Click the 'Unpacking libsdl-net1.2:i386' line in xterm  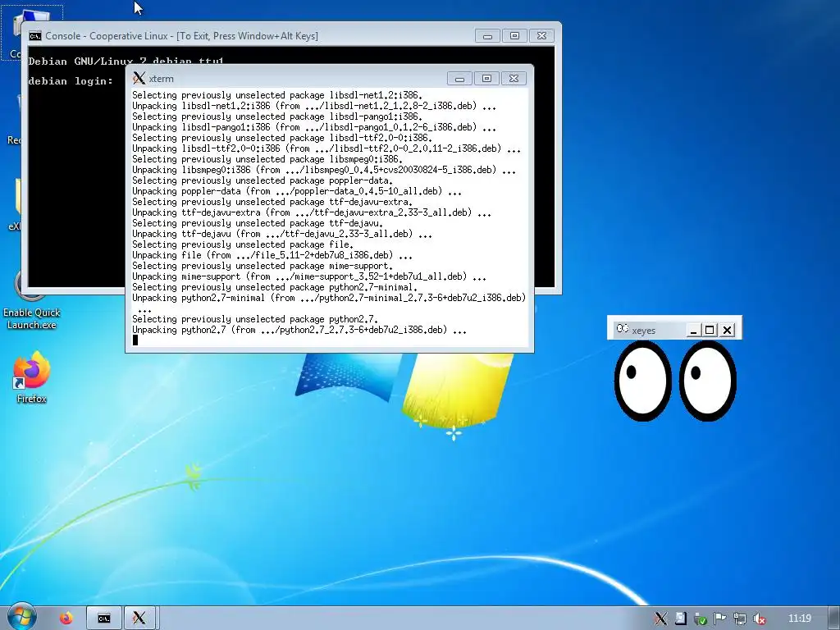coord(314,106)
